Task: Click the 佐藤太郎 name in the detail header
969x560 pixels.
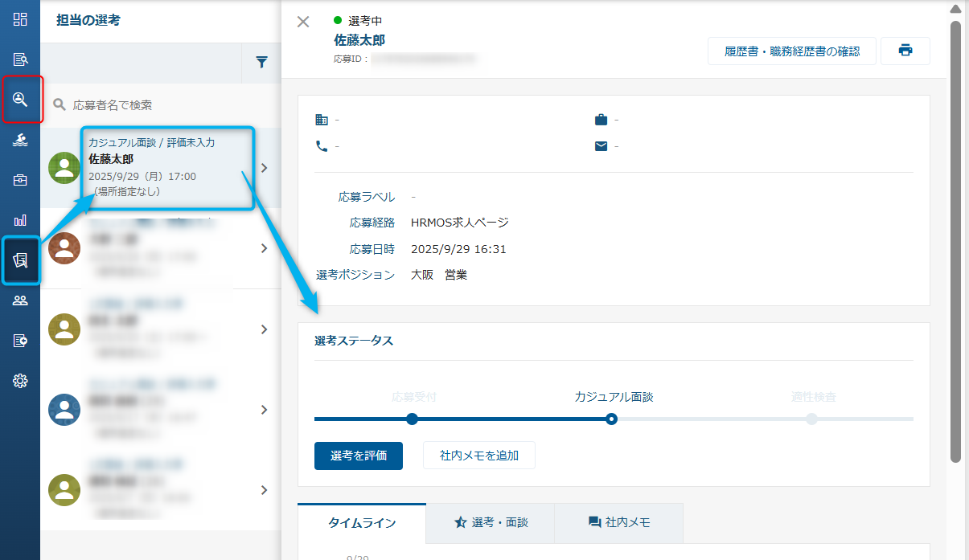Action: tap(359, 39)
